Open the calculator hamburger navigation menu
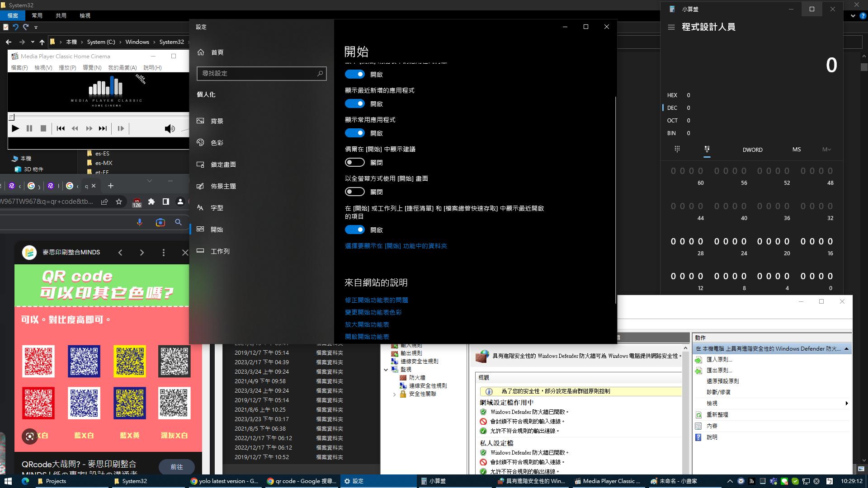 671,27
